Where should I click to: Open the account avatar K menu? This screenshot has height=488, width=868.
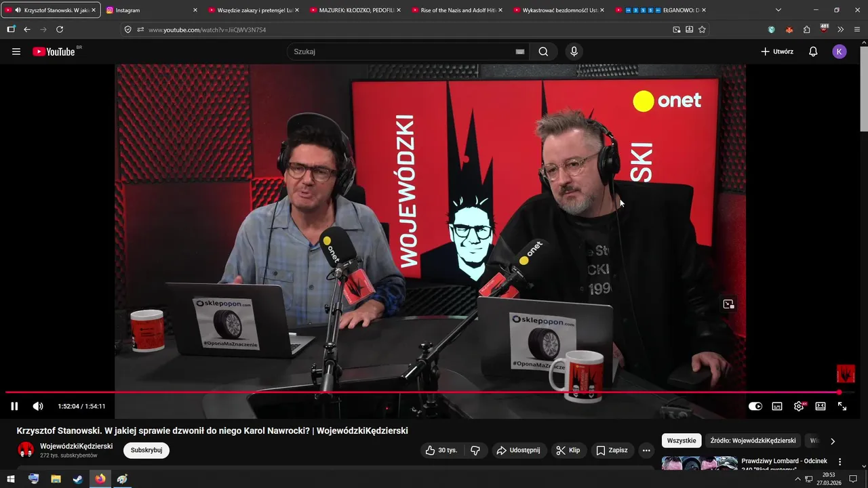(840, 52)
